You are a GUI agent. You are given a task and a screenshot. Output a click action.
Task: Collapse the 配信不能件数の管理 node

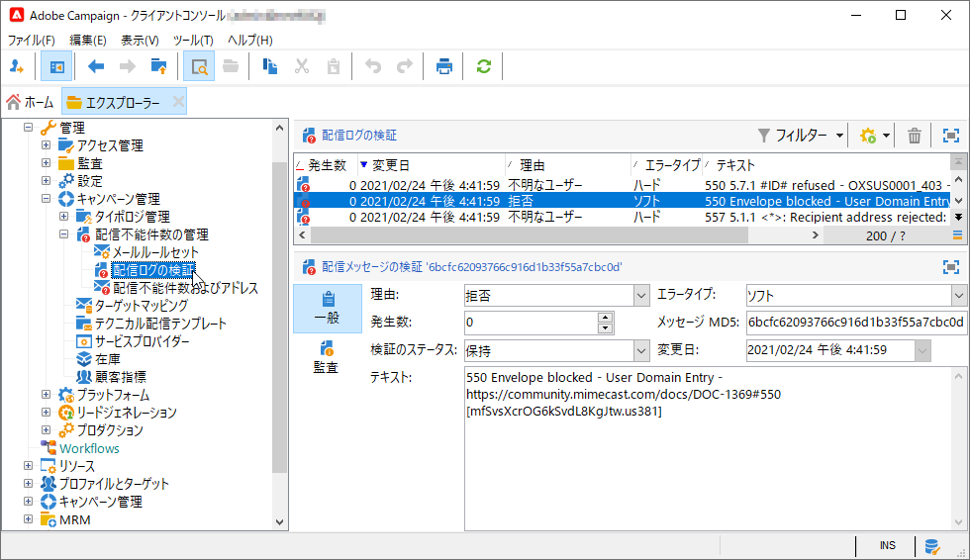(63, 234)
